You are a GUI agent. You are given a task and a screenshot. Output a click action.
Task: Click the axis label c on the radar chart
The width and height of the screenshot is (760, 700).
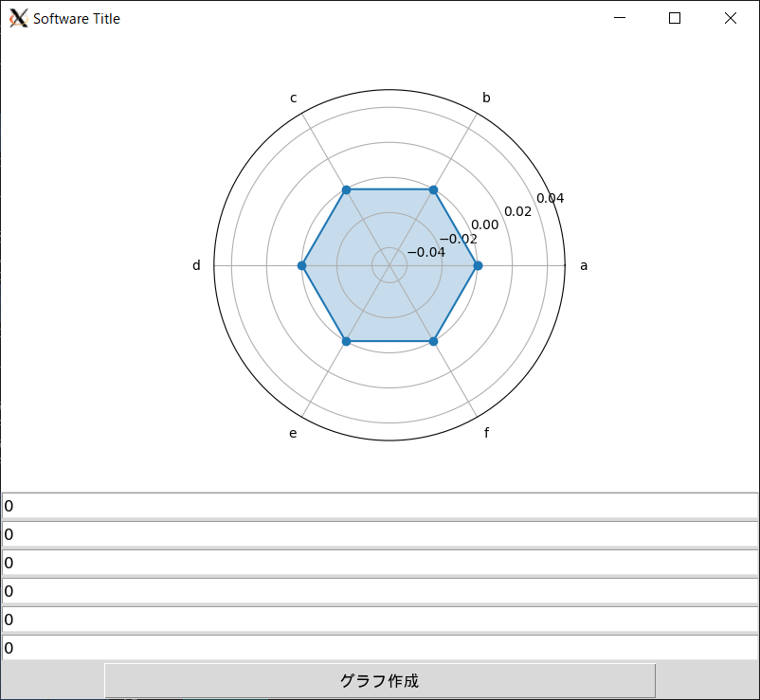[x=293, y=97]
